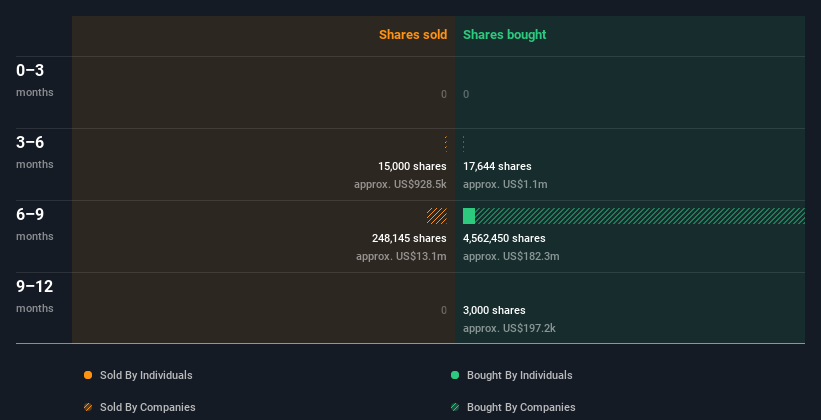This screenshot has height=420, width=821.
Task: Click the orange Sold By Individuals legend dot
Action: (x=88, y=375)
